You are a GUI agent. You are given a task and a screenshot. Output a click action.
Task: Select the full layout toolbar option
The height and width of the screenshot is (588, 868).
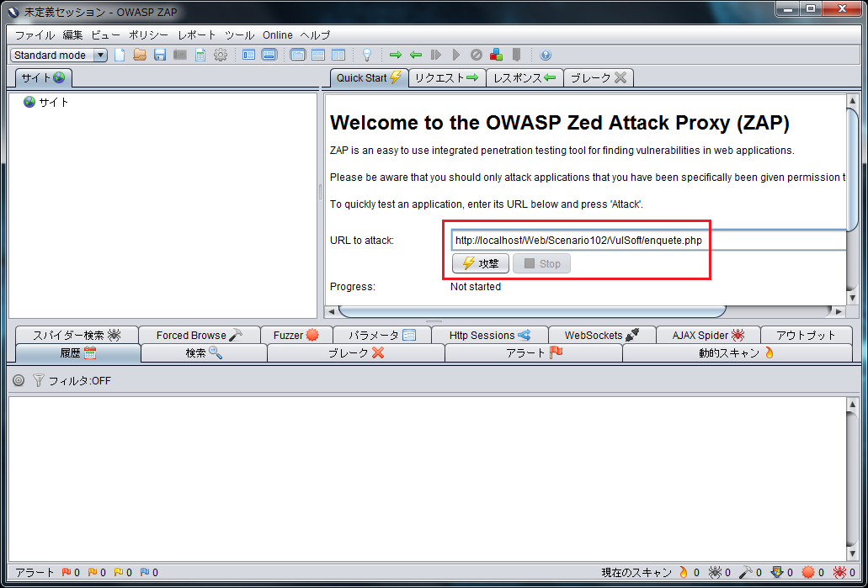pyautogui.click(x=338, y=55)
